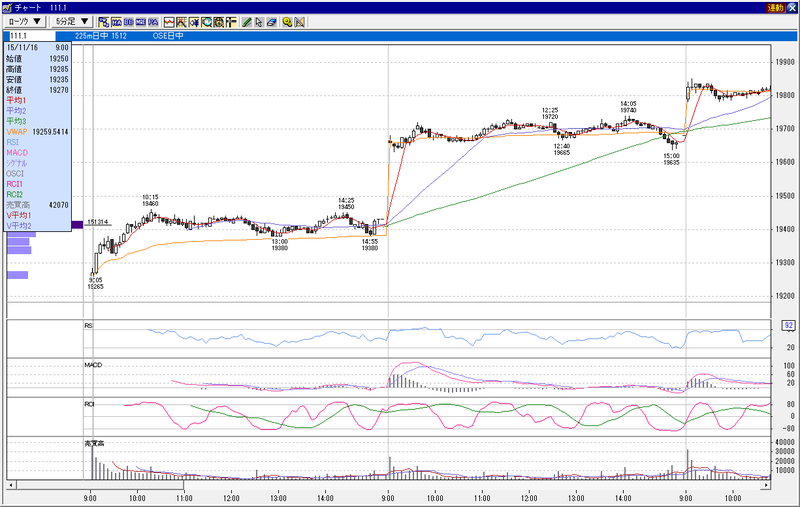Open the ローソク chart type dropdown

[x=24, y=21]
